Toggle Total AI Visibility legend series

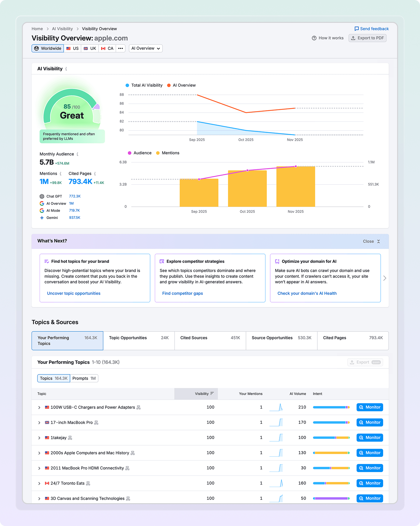click(144, 85)
